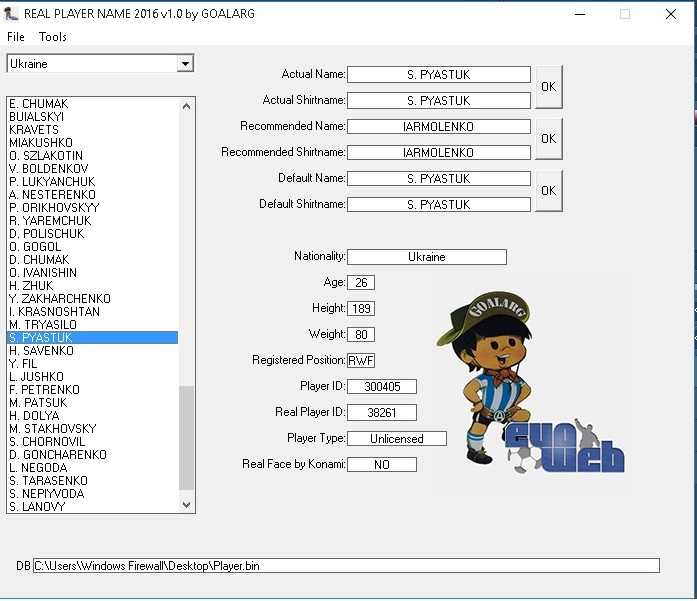Select player H. ZHUK
697x601 pixels.
(x=92, y=285)
